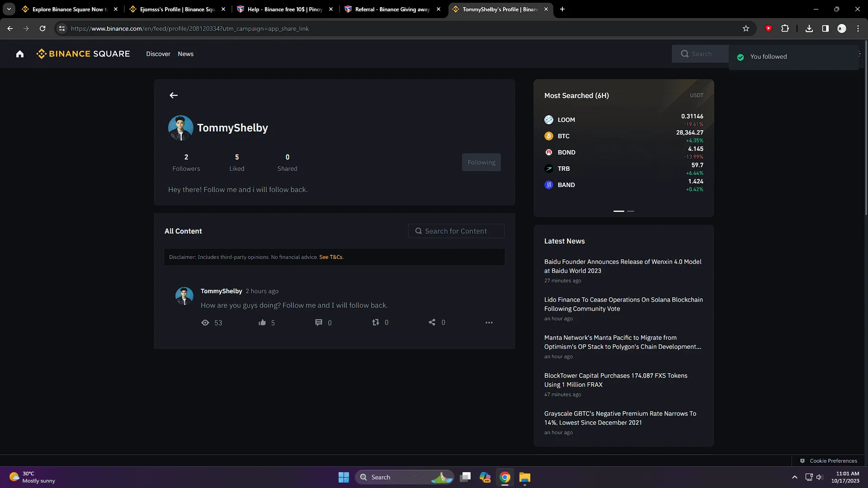Bookmark this page with the star icon
The width and height of the screenshot is (868, 488).
pyautogui.click(x=746, y=28)
